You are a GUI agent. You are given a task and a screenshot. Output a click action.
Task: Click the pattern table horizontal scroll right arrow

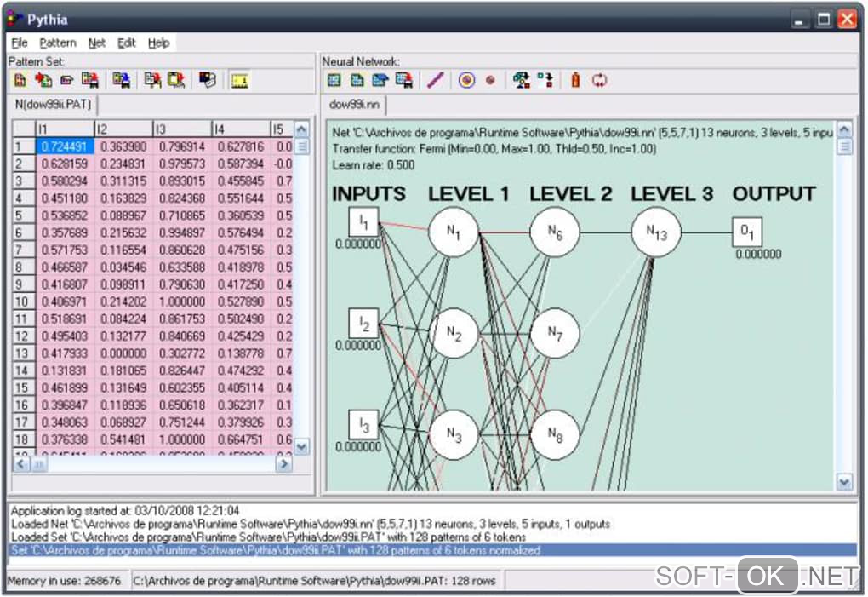pos(283,463)
